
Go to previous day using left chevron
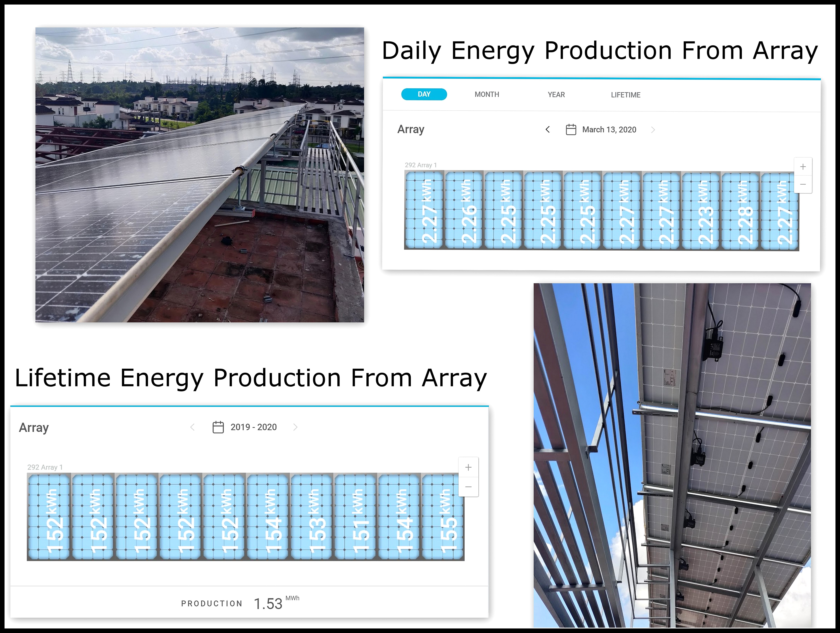[x=548, y=129]
